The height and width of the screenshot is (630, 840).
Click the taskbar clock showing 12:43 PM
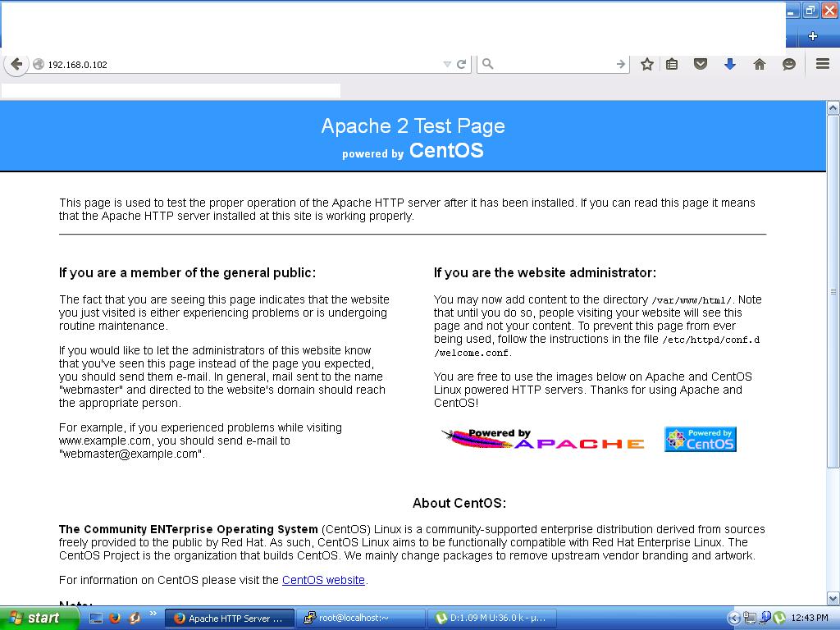click(x=810, y=619)
